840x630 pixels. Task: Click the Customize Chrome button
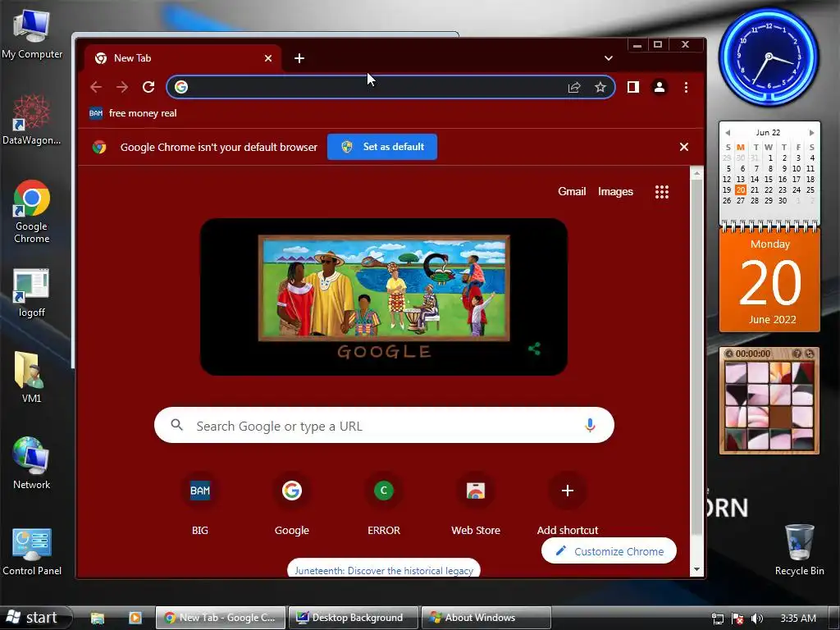(609, 550)
